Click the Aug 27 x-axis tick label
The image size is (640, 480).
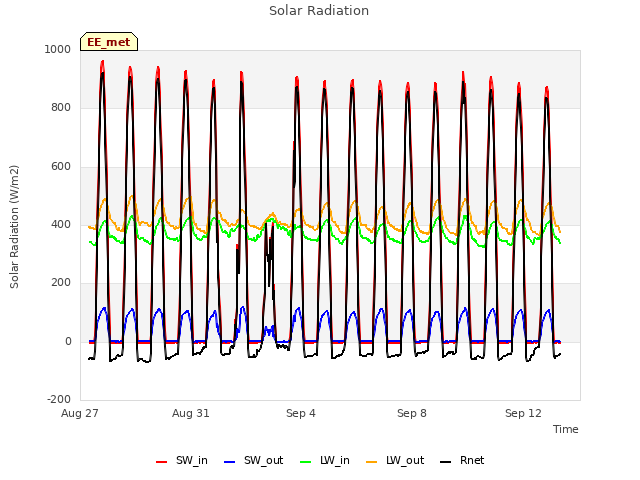pyautogui.click(x=80, y=413)
